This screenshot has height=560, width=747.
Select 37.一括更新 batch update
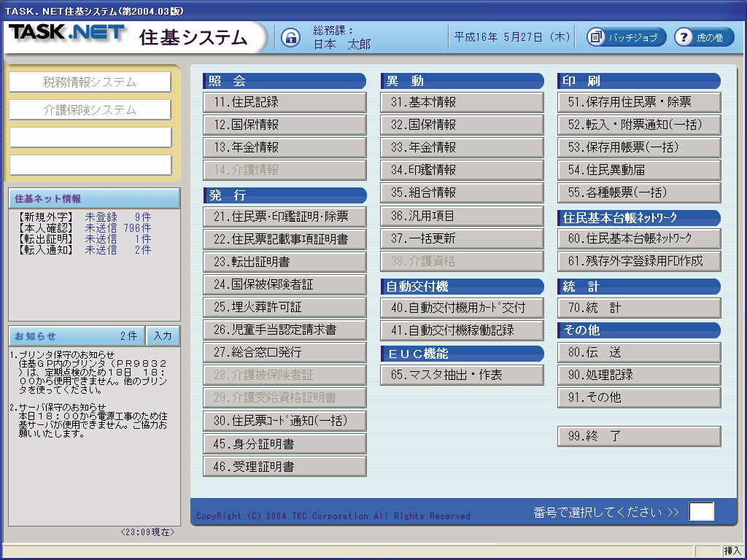pyautogui.click(x=462, y=238)
